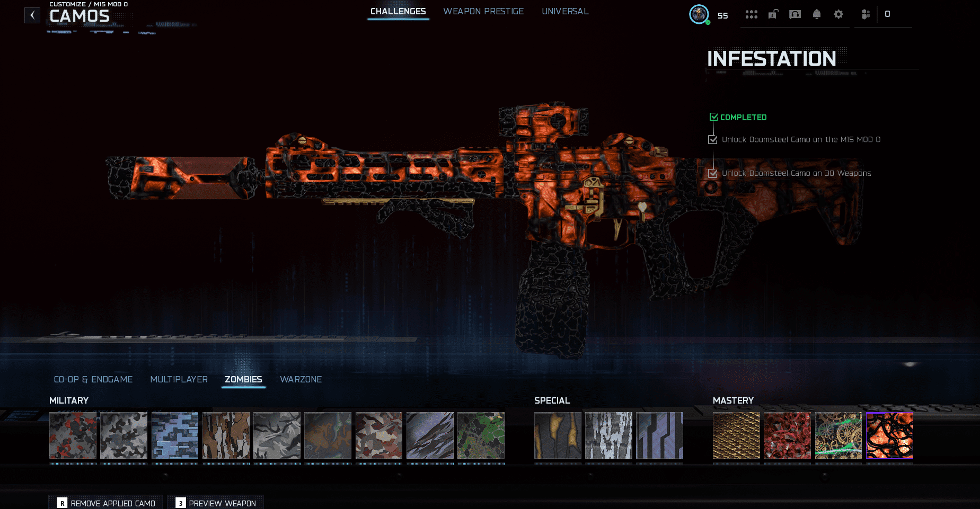Switch to the Weapon Prestige tab
The width and height of the screenshot is (980, 509).
[483, 11]
